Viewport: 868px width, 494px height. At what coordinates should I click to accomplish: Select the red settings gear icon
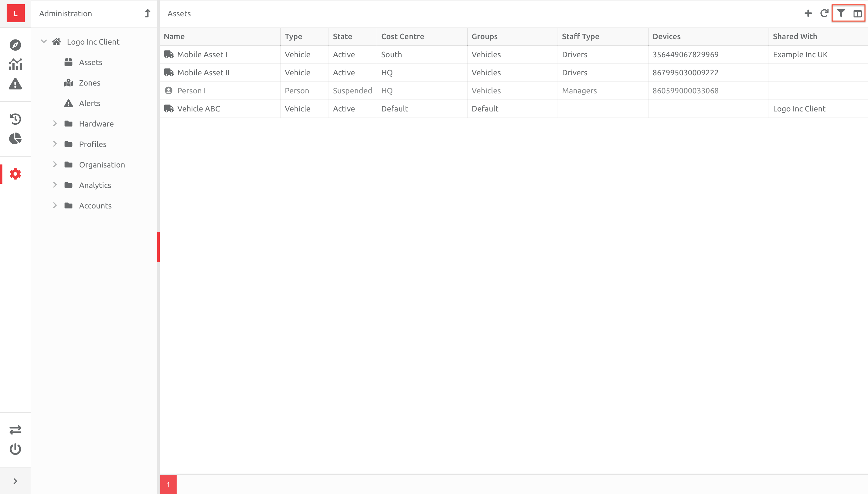point(15,174)
